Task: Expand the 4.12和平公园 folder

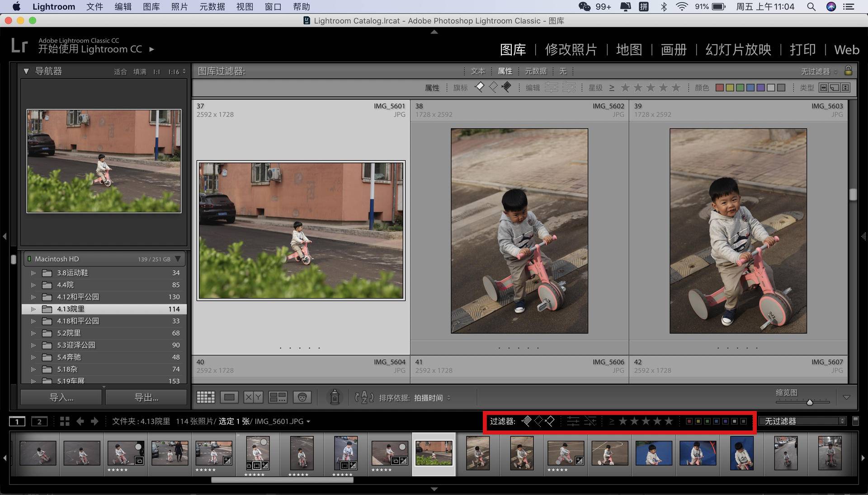Action: (33, 297)
